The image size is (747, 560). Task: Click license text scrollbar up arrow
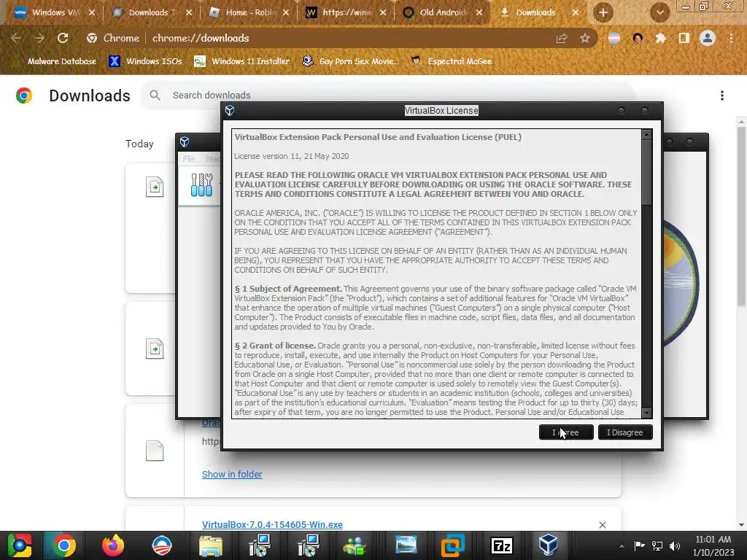tap(646, 134)
